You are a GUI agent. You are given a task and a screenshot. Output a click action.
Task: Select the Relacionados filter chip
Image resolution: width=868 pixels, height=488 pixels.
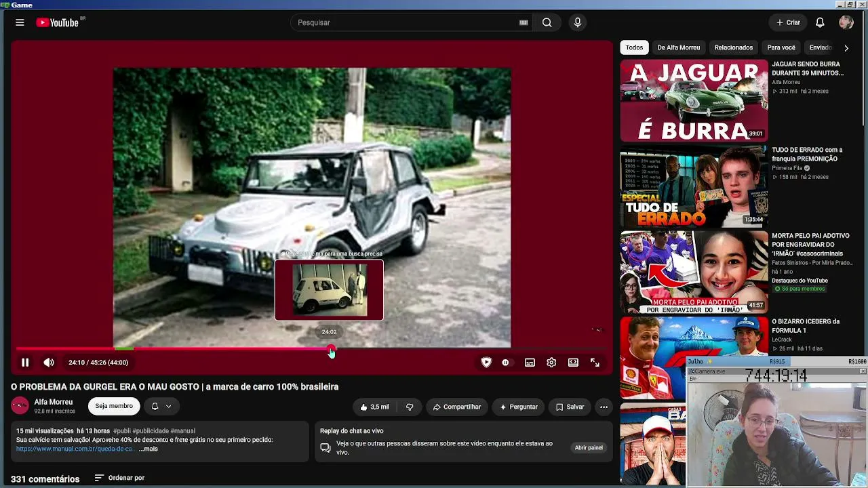(x=733, y=47)
